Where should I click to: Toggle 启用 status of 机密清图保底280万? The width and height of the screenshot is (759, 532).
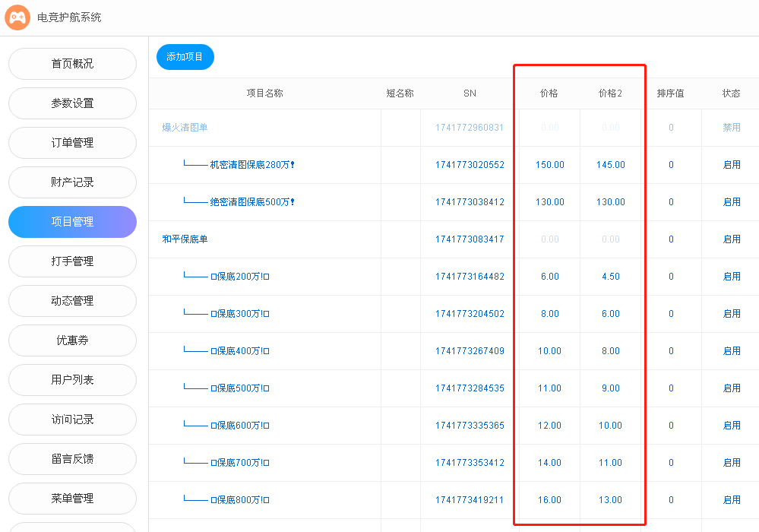pos(731,165)
